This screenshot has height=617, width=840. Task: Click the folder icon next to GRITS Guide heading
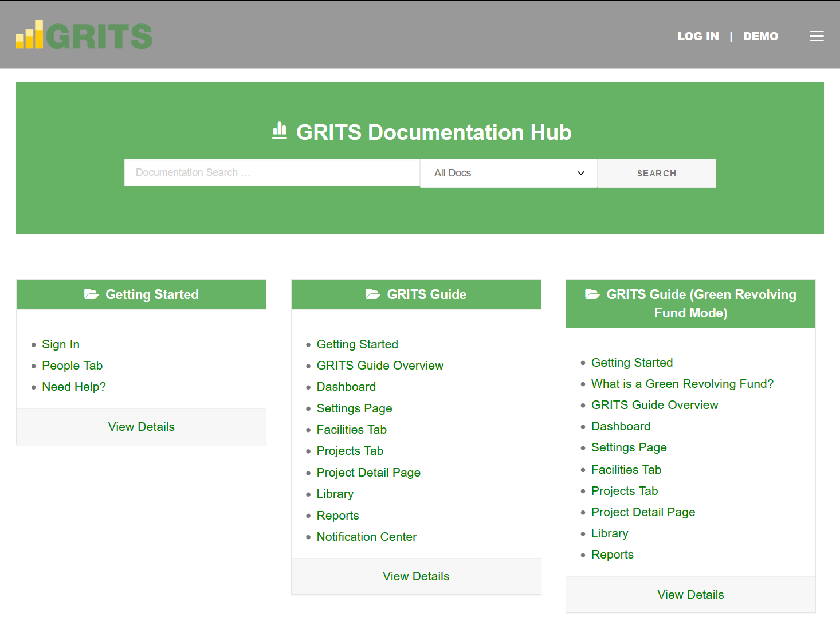pos(372,294)
